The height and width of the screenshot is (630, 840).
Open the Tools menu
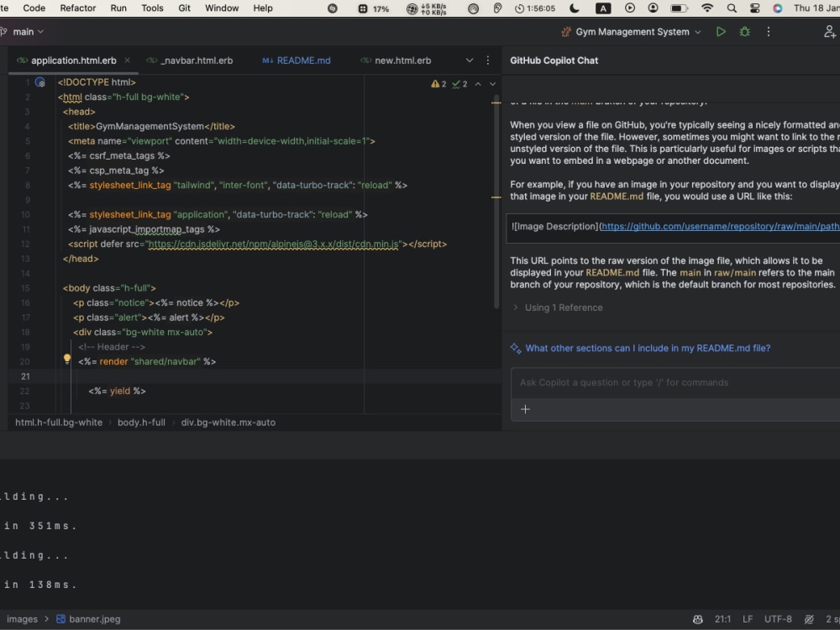pyautogui.click(x=152, y=8)
